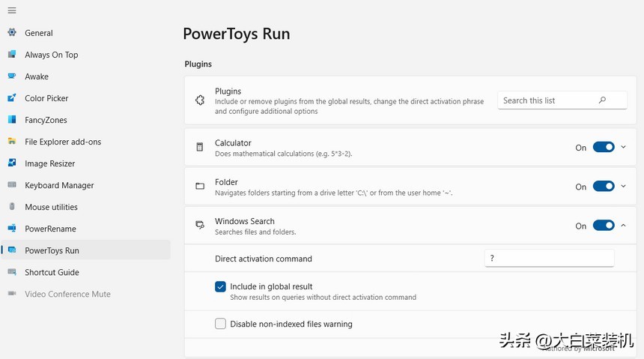Collapse the Windows Search plugin options
Screen dimensions: 644x359
(x=624, y=225)
